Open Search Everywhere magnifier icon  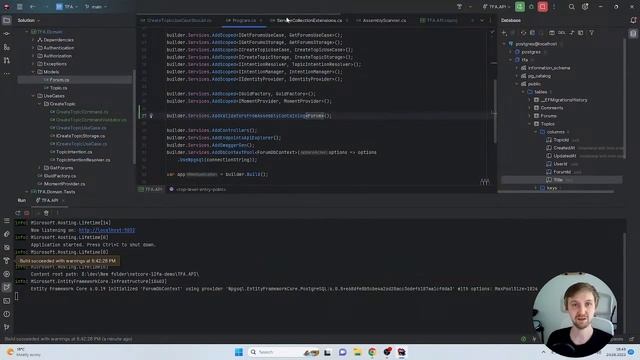(x=571, y=7)
